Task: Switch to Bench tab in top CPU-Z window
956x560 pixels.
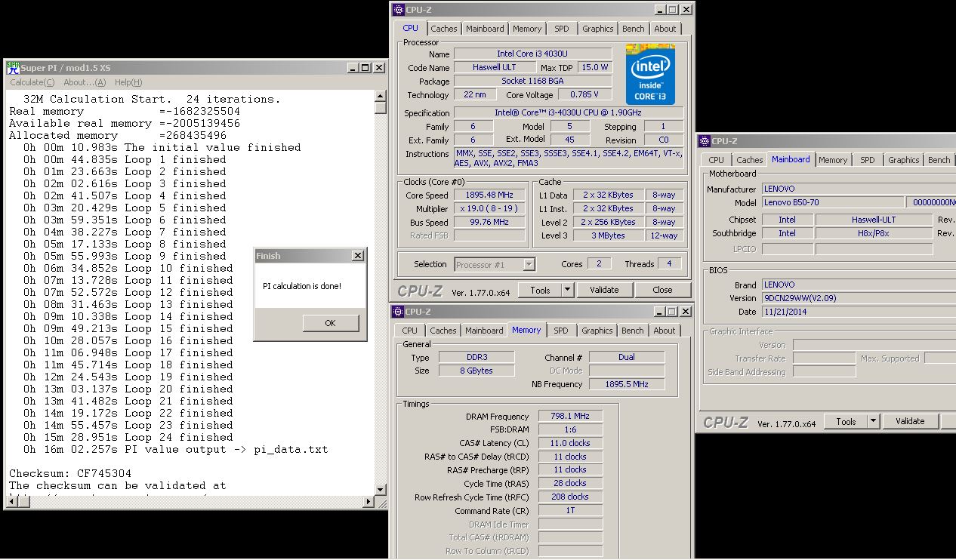Action: (634, 29)
